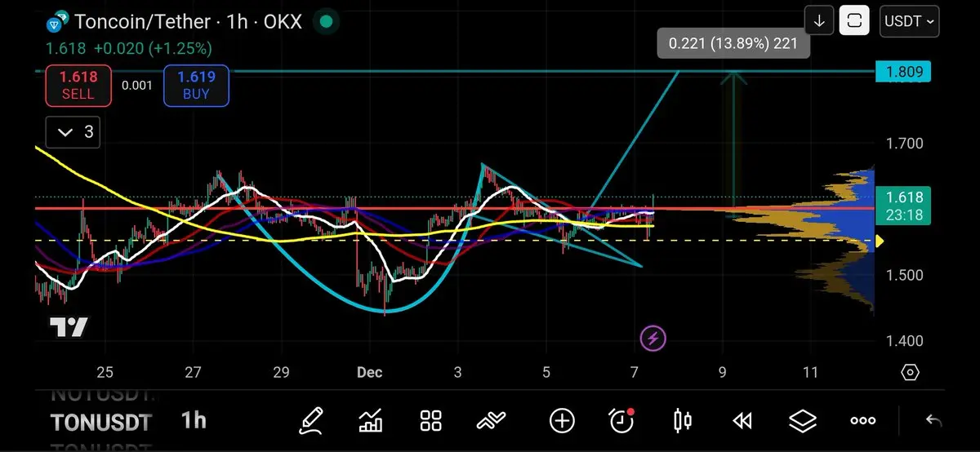The width and height of the screenshot is (980, 452).
Task: Click the 11 date axis label
Action: click(x=810, y=373)
